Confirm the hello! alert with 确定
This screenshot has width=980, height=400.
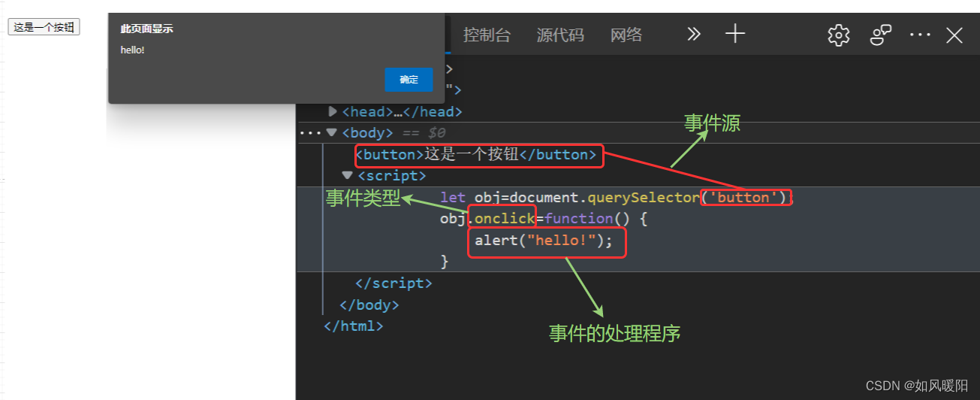(409, 80)
